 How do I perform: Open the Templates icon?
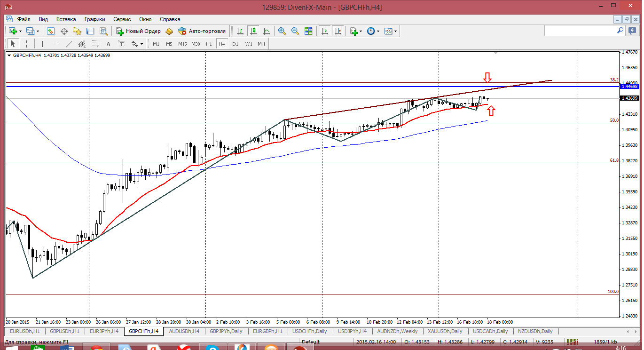point(388,31)
